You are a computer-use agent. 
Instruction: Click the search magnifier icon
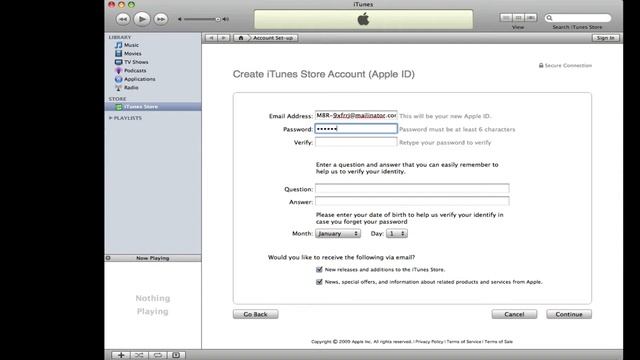point(549,18)
